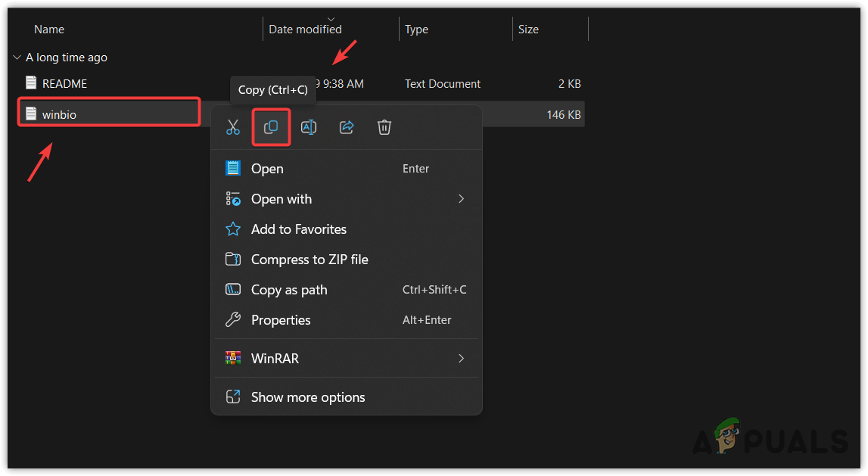The height and width of the screenshot is (476, 868).
Task: Click the Rename icon
Action: coord(309,127)
